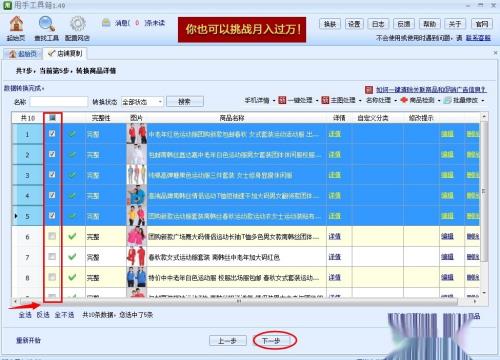Open the 查找工具 magnifier icon

[47, 24]
